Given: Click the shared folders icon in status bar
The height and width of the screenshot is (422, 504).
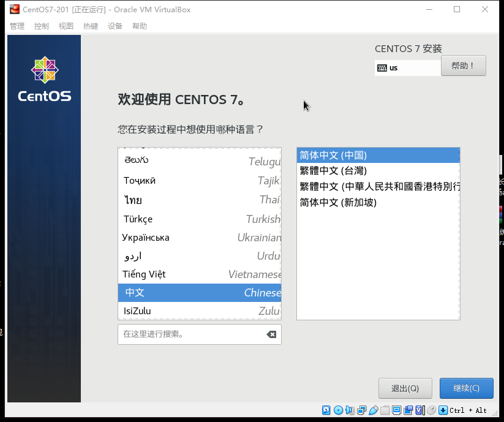Looking at the screenshot, I should pos(385,410).
